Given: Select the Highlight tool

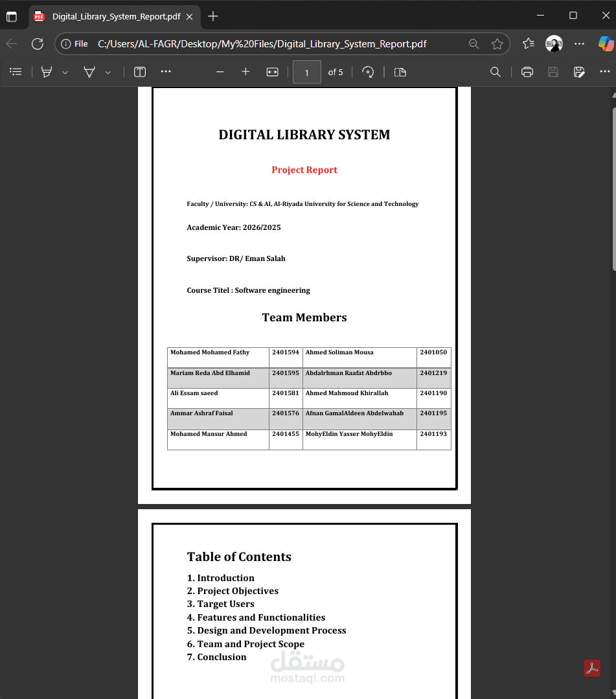Looking at the screenshot, I should pyautogui.click(x=47, y=72).
